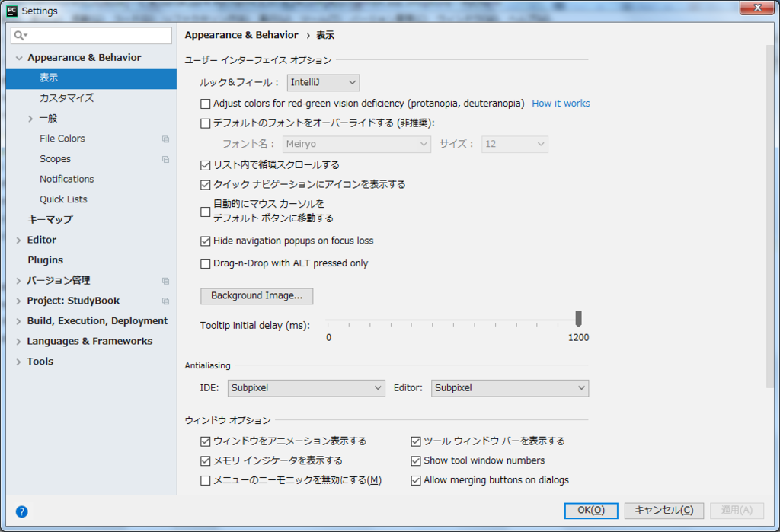Uncheck クイック ナビゲーションにアイコンを表示する
The image size is (780, 532).
point(205,185)
